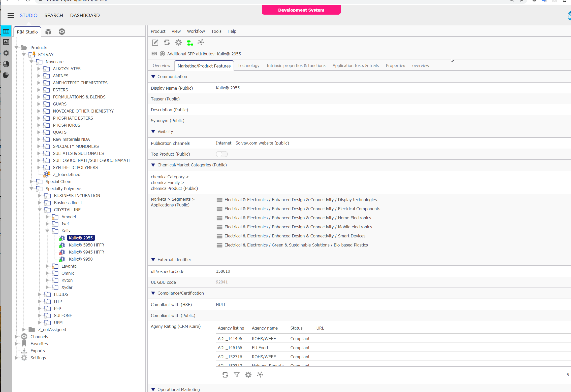Expand the ALKOXYLATES folder

point(39,69)
